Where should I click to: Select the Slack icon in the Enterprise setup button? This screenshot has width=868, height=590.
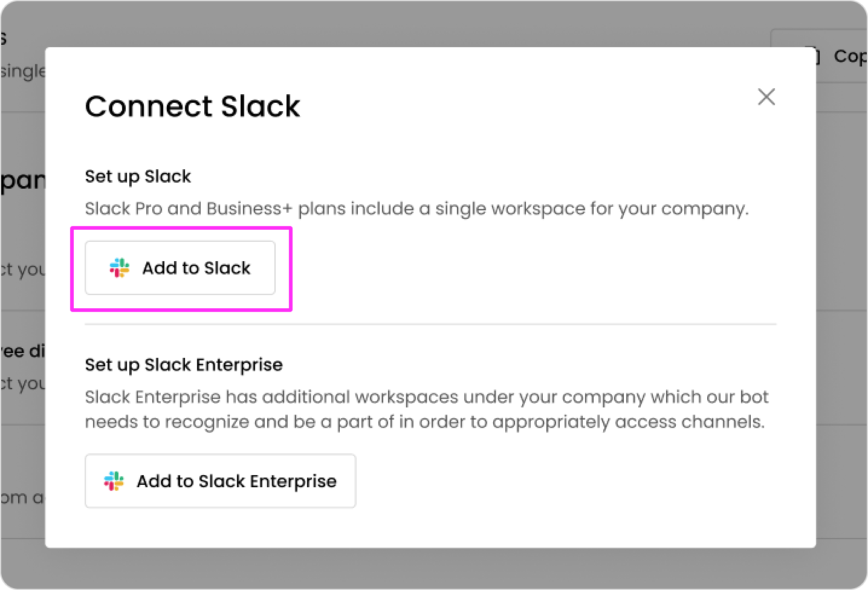pos(114,481)
